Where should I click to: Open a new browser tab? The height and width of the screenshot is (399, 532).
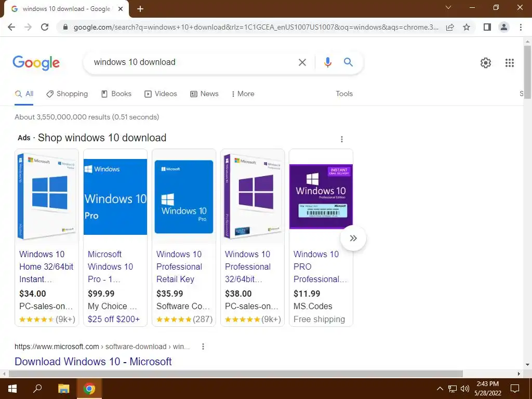tap(140, 9)
